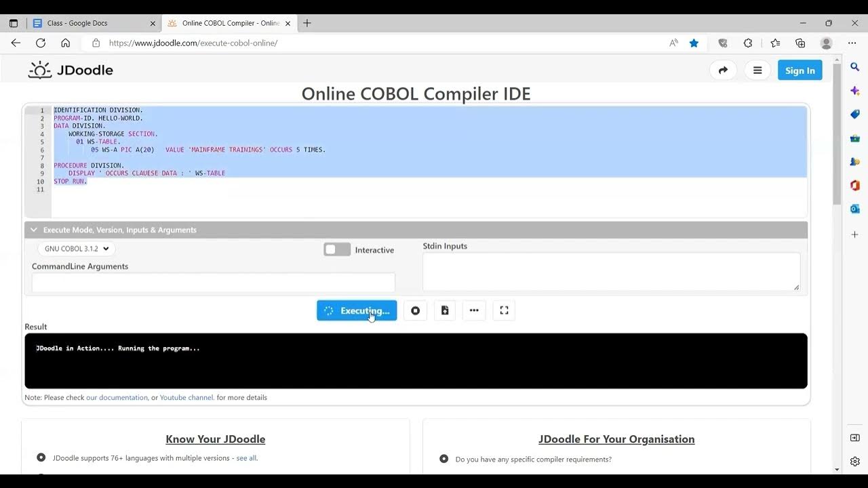The height and width of the screenshot is (488, 868).
Task: Follow the see all languages link
Action: point(246,458)
